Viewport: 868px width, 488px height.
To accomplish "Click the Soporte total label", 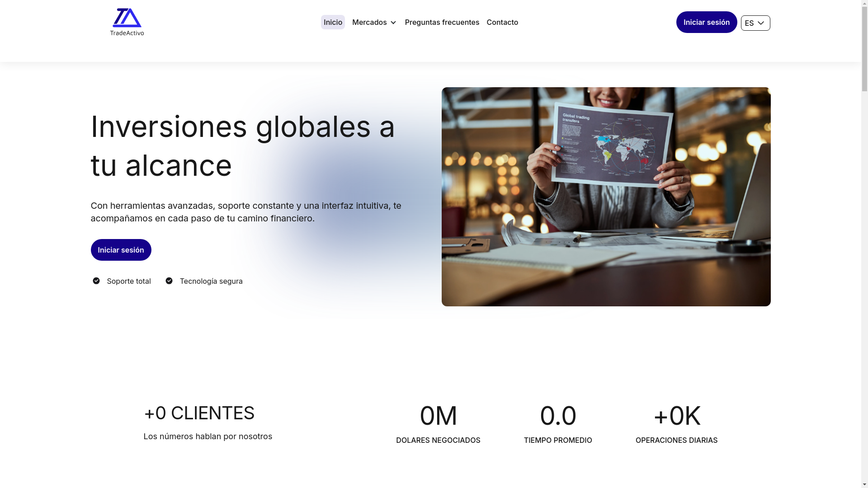I will click(x=129, y=281).
